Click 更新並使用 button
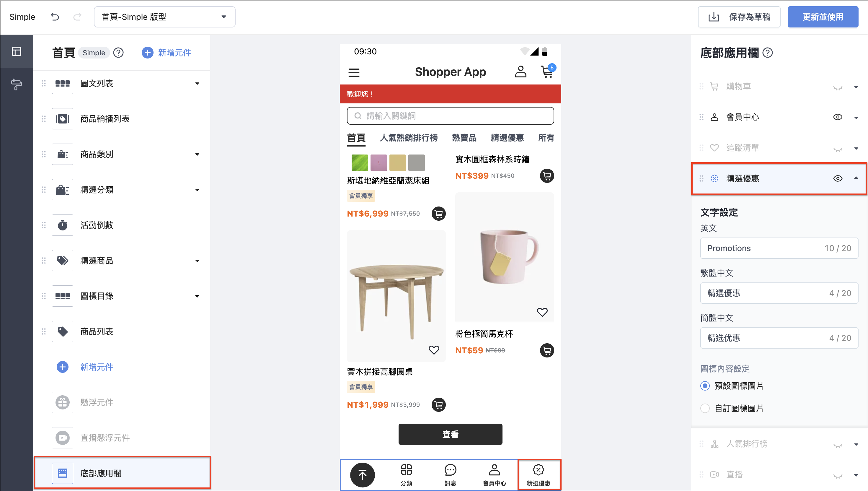868x491 pixels. (823, 17)
